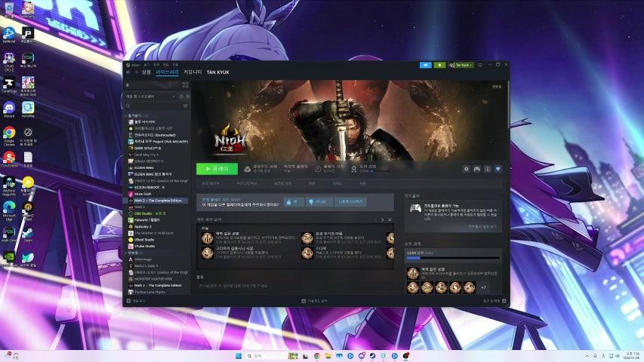The image size is (644, 362).
Task: Select VTube Studio in library list
Action: pos(144,247)
